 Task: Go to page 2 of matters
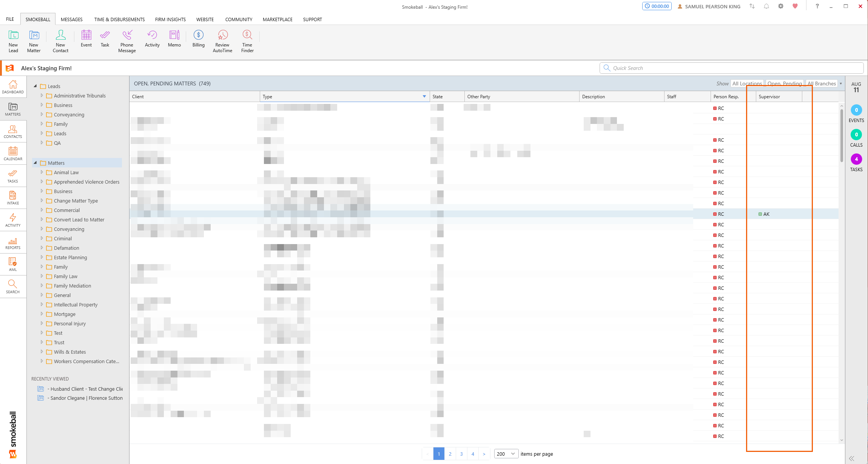[x=450, y=454]
